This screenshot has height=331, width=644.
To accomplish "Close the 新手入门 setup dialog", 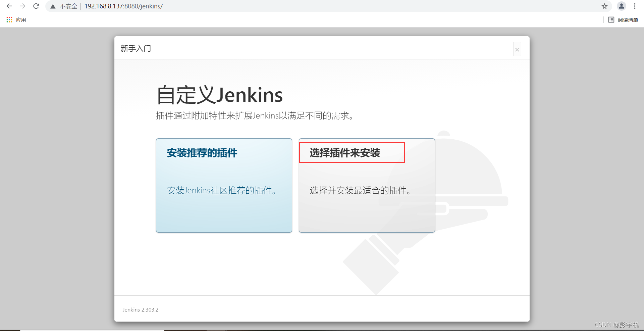I will (x=517, y=49).
